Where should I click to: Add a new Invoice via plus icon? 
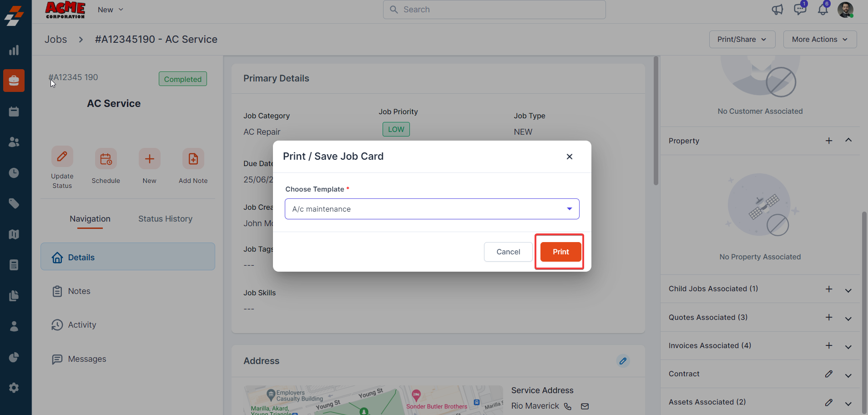829,346
